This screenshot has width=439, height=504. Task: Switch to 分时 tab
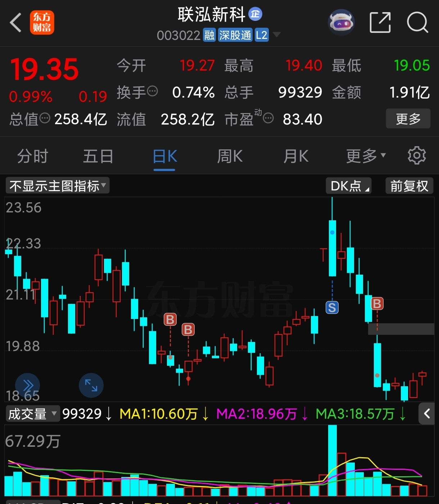pos(33,156)
